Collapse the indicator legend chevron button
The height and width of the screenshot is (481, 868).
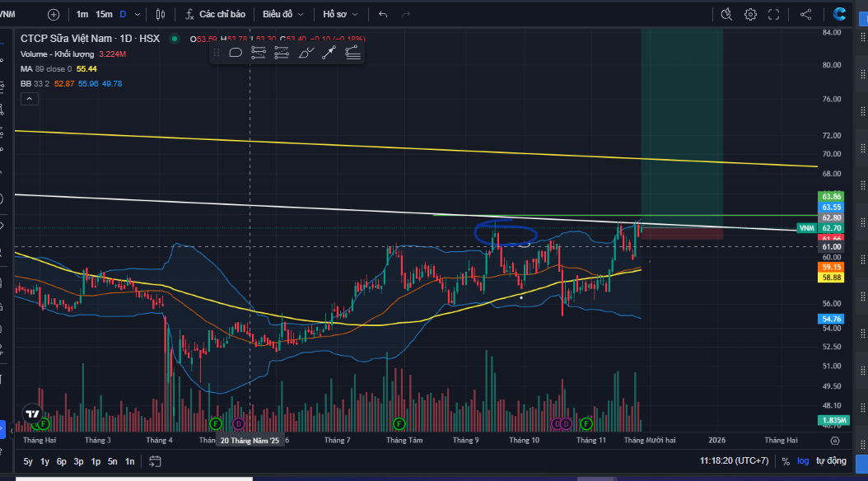coord(30,99)
